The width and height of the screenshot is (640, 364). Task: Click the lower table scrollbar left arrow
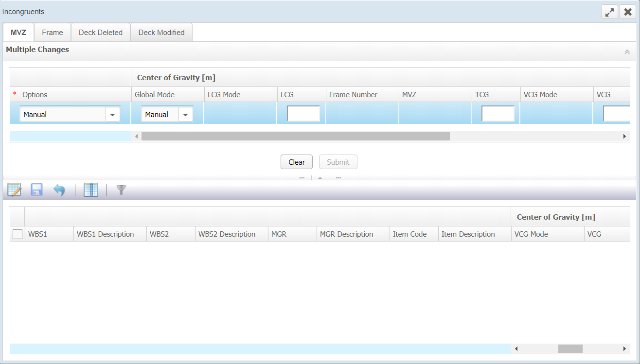tap(516, 348)
